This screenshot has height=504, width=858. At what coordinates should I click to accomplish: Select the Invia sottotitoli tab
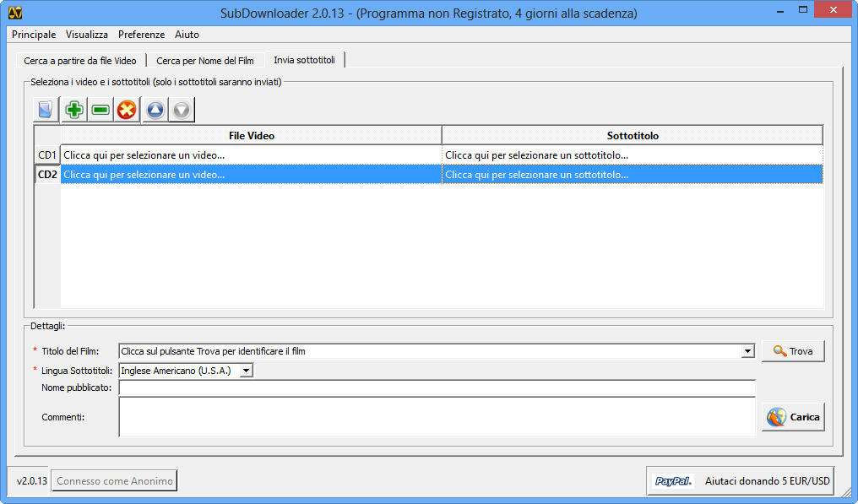[304, 60]
